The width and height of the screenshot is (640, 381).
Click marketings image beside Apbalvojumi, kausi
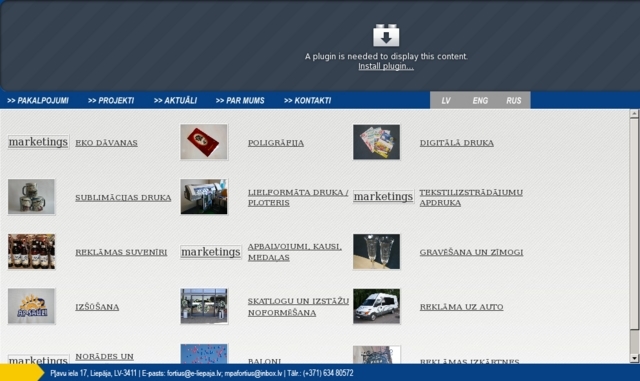tap(211, 252)
